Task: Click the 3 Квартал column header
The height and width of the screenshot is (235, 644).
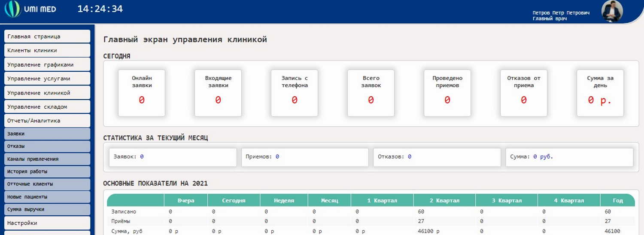Action: tap(507, 200)
